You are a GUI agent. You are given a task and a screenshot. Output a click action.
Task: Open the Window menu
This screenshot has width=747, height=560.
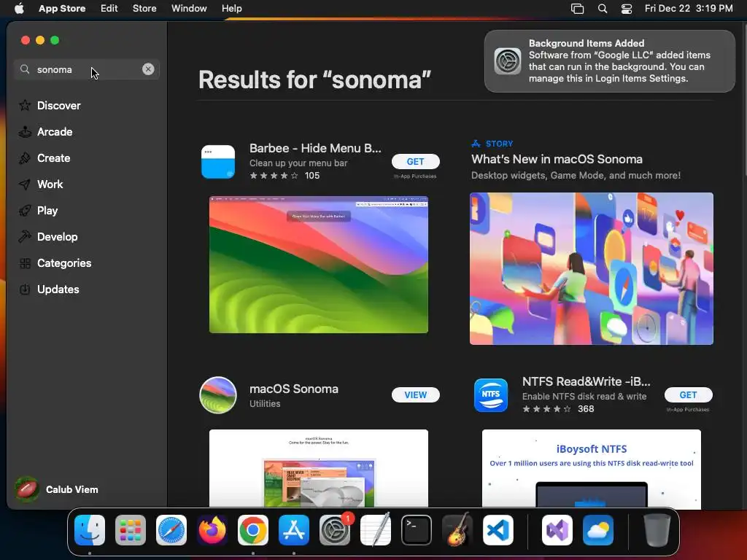pos(189,8)
